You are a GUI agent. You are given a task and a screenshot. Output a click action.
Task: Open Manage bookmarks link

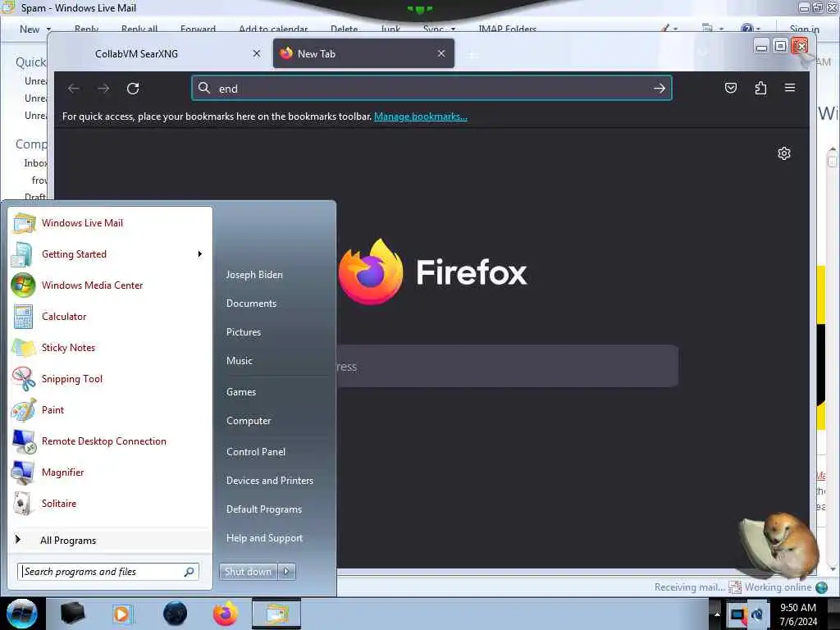point(421,116)
